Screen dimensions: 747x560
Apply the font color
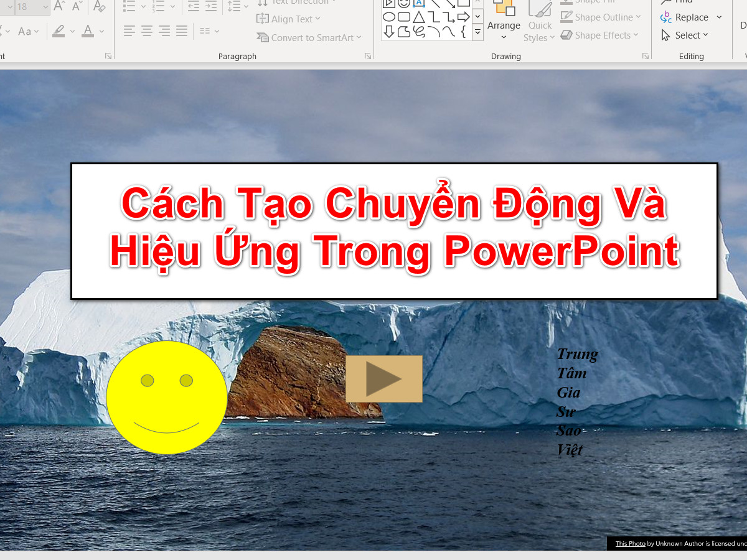point(88,31)
